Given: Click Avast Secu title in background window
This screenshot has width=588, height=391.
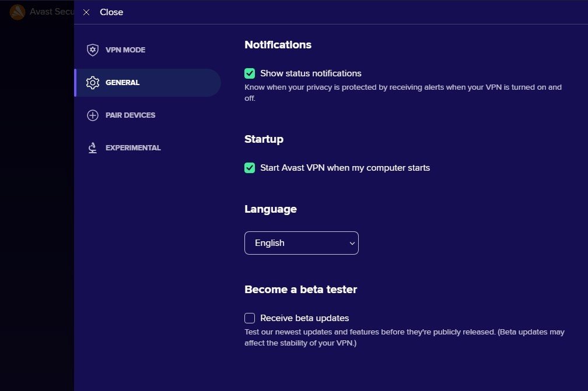Looking at the screenshot, I should (x=52, y=12).
